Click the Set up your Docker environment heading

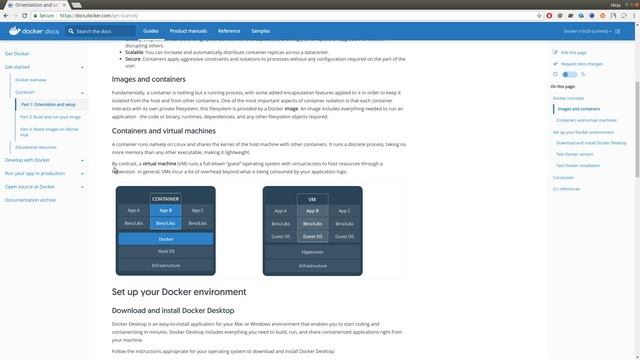click(x=179, y=292)
